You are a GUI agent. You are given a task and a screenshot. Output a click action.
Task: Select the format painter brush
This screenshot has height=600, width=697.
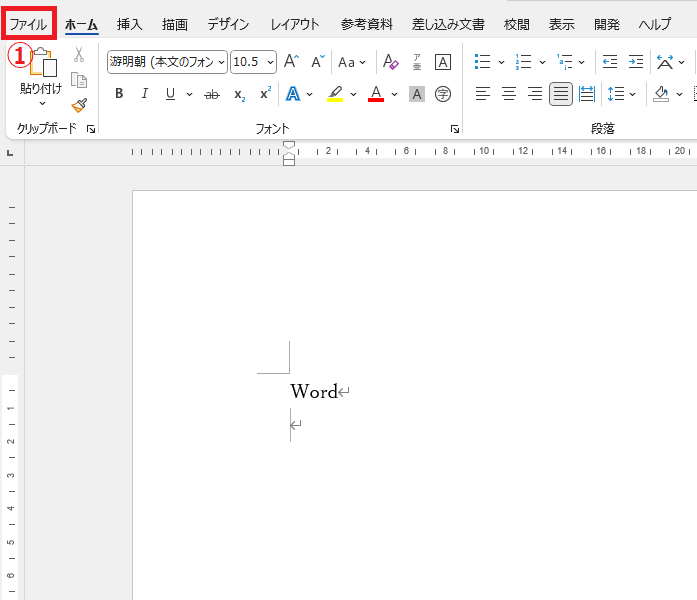79,105
